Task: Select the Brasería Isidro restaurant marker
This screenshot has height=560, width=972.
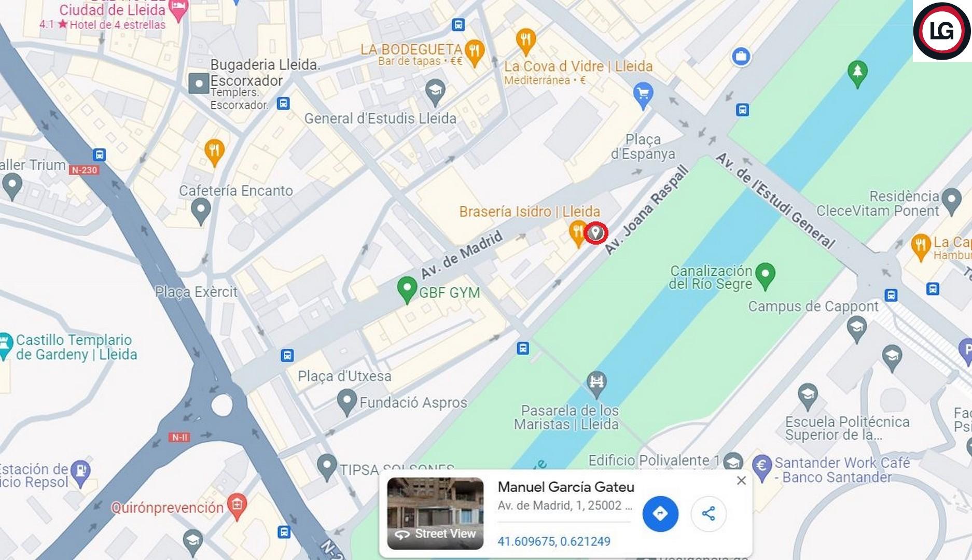Action: [x=577, y=233]
